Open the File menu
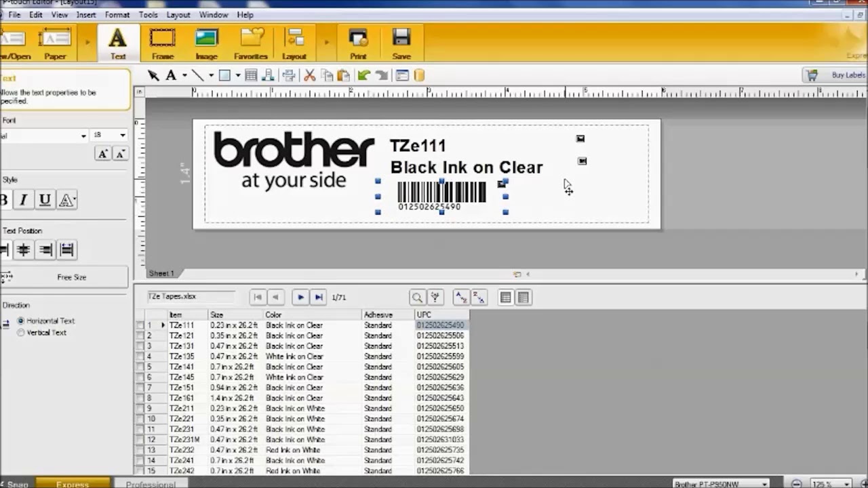The image size is (868, 488). (x=14, y=14)
